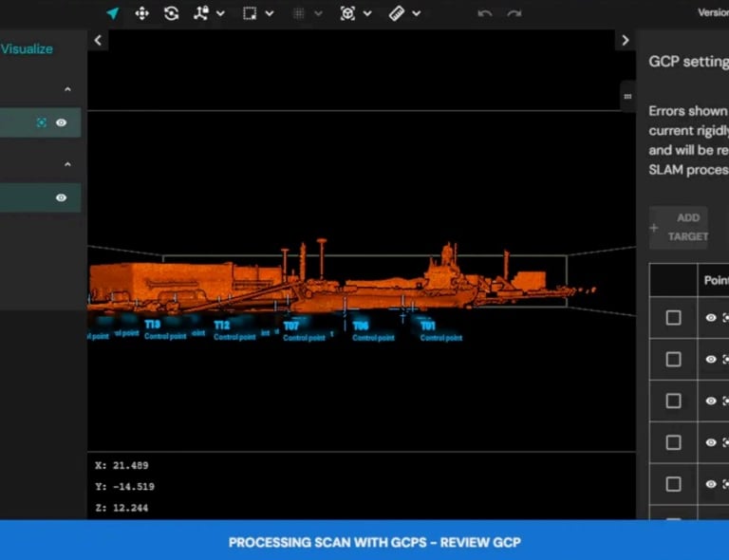729x560 pixels.
Task: Click the undo arrow
Action: click(x=484, y=13)
